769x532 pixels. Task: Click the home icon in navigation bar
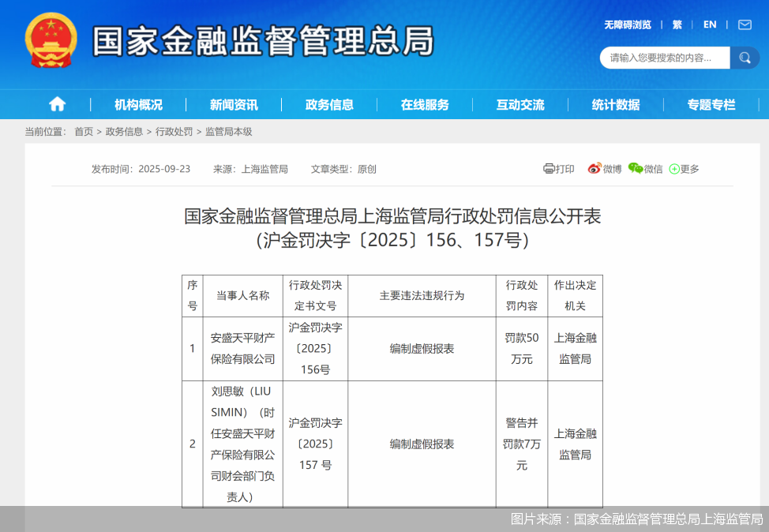pos(57,104)
